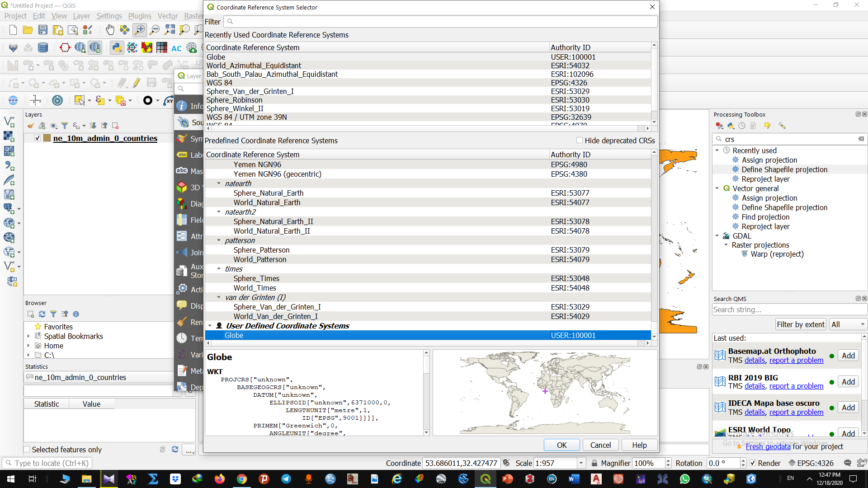Toggle Hide deprecated CRSs checkbox
Viewport: 868px width, 488px height.
(x=579, y=140)
